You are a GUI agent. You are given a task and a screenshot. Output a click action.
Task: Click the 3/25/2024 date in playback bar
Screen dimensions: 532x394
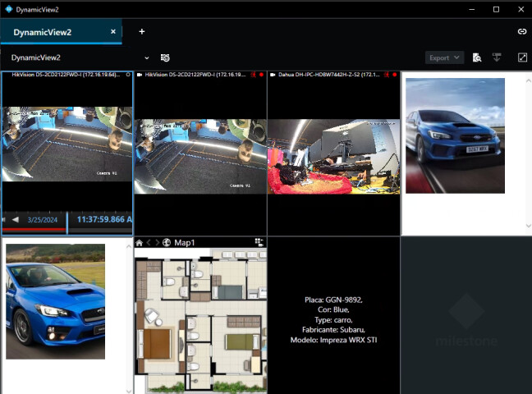pos(44,220)
